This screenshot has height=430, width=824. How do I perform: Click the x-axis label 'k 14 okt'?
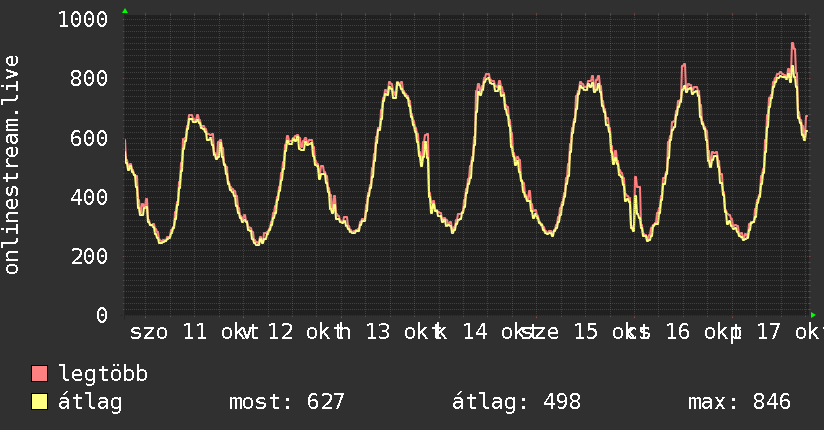[487, 332]
